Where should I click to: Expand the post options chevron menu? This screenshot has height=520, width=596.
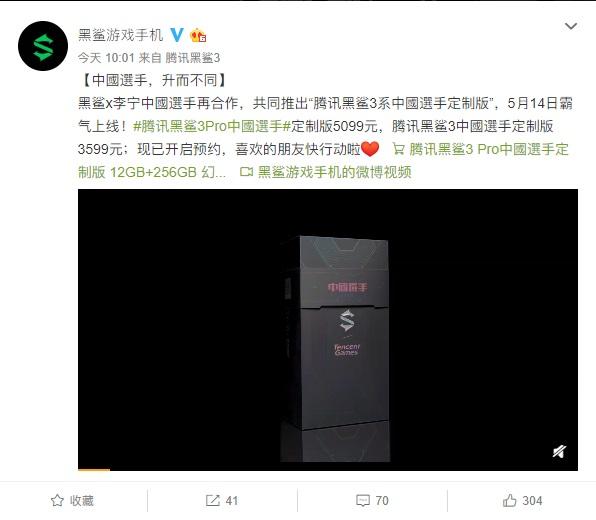(x=571, y=26)
